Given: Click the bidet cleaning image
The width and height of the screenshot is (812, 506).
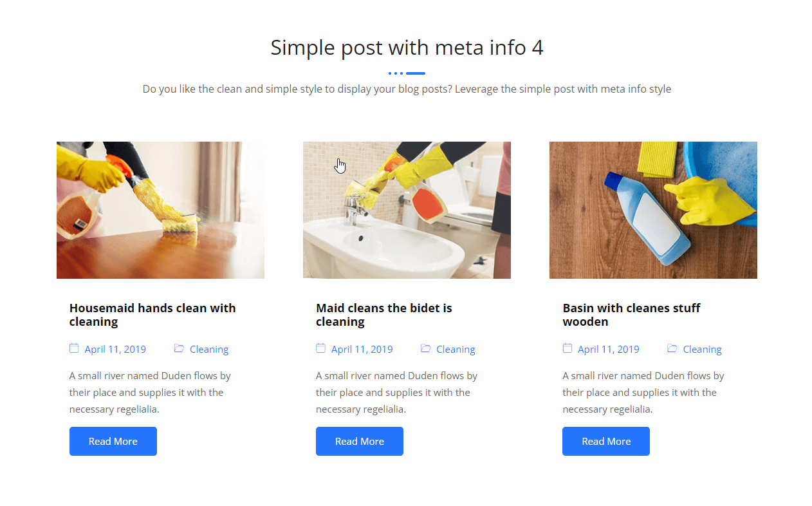Looking at the screenshot, I should [x=407, y=210].
